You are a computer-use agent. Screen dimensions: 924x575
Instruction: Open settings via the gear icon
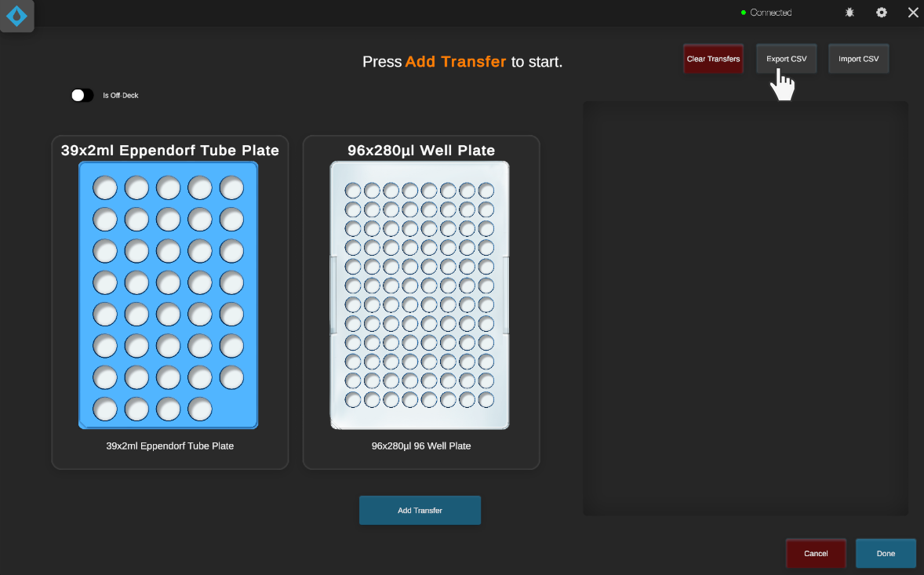(x=881, y=13)
